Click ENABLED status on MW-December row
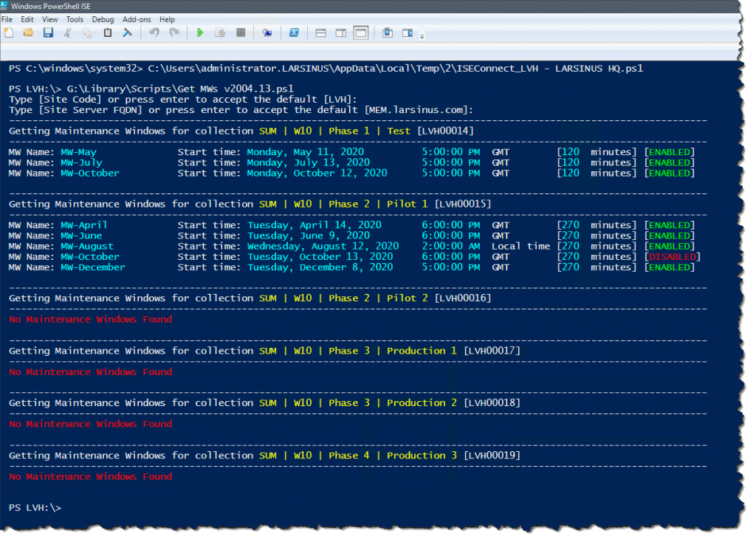756x542 pixels. [x=669, y=267]
